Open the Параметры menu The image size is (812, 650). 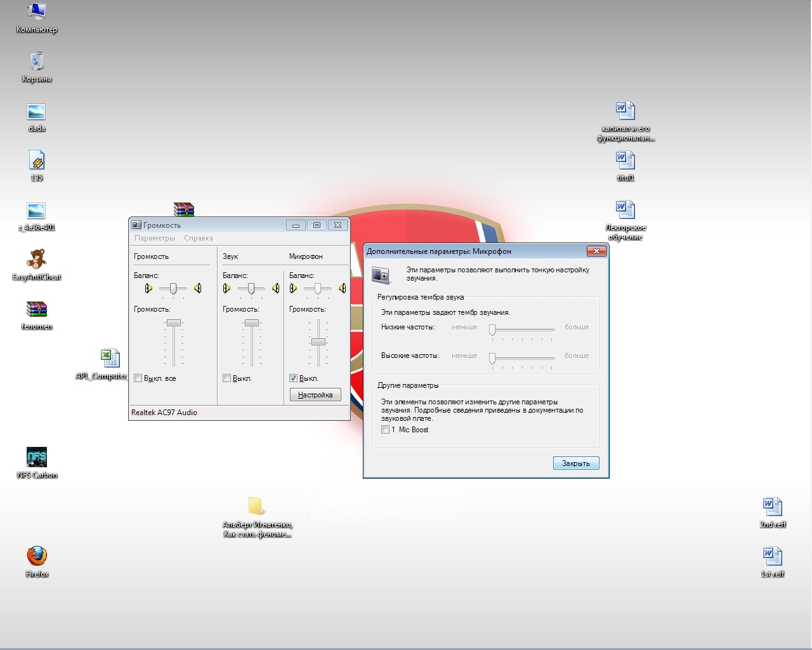click(x=155, y=238)
